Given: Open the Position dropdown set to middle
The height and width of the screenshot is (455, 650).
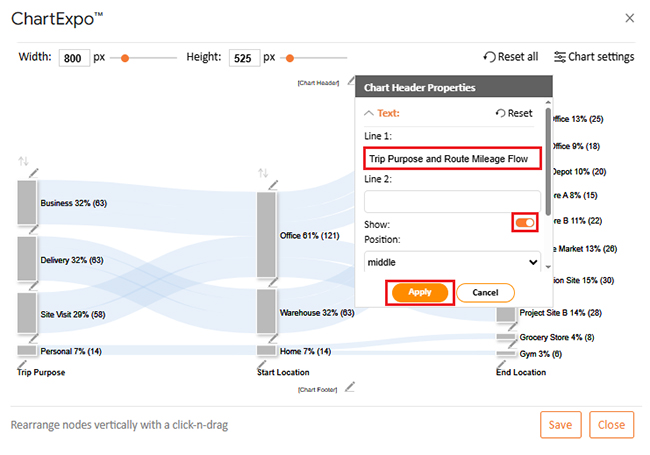Looking at the screenshot, I should tap(452, 262).
